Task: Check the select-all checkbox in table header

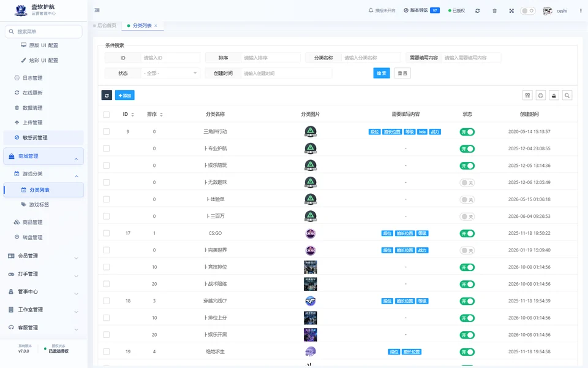Action: click(x=107, y=115)
